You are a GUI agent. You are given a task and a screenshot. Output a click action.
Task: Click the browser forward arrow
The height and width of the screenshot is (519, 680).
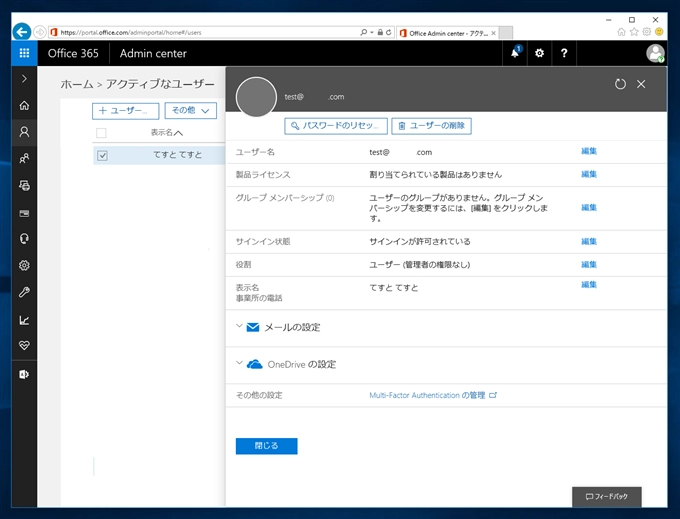[x=39, y=32]
